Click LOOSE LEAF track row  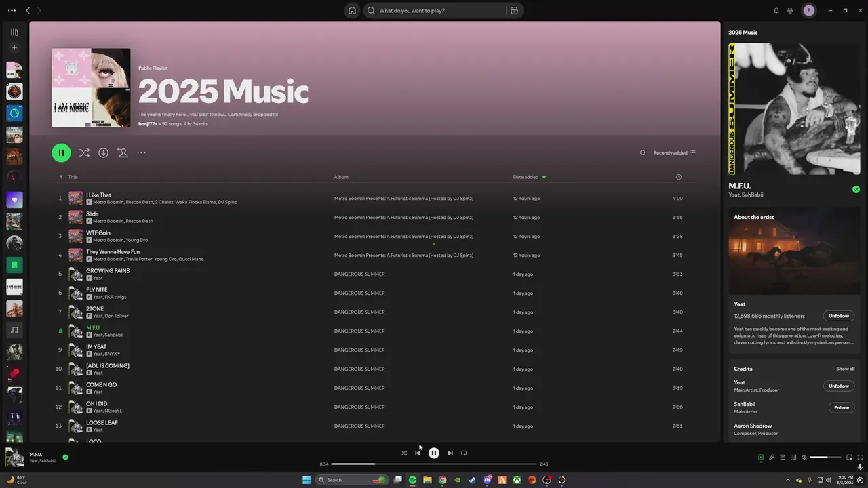[x=376, y=426]
